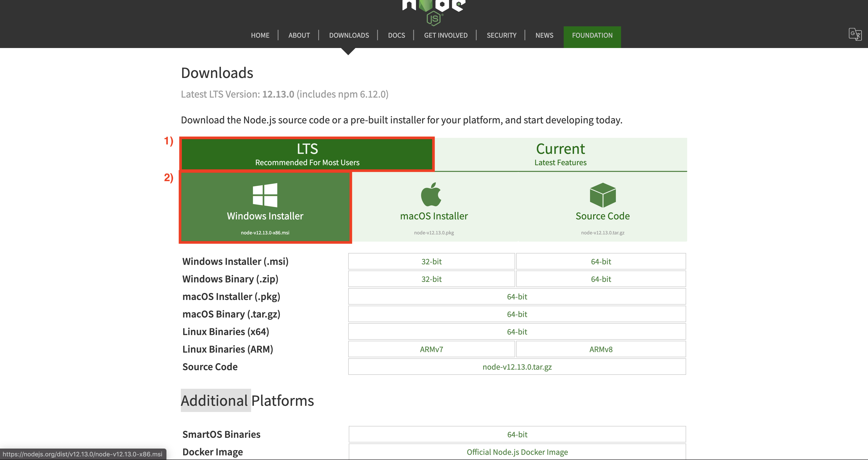This screenshot has width=868, height=460.
Task: Open the DOCS navigation item
Action: tap(396, 35)
